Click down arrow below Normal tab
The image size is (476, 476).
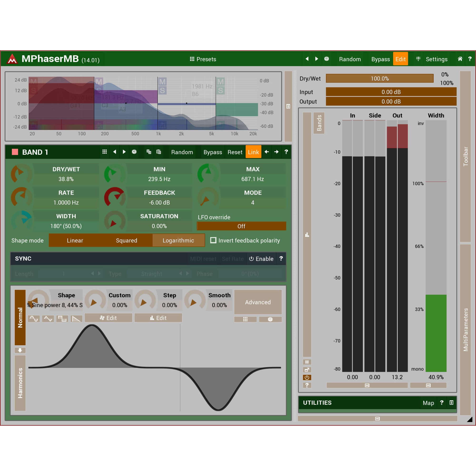tap(20, 350)
